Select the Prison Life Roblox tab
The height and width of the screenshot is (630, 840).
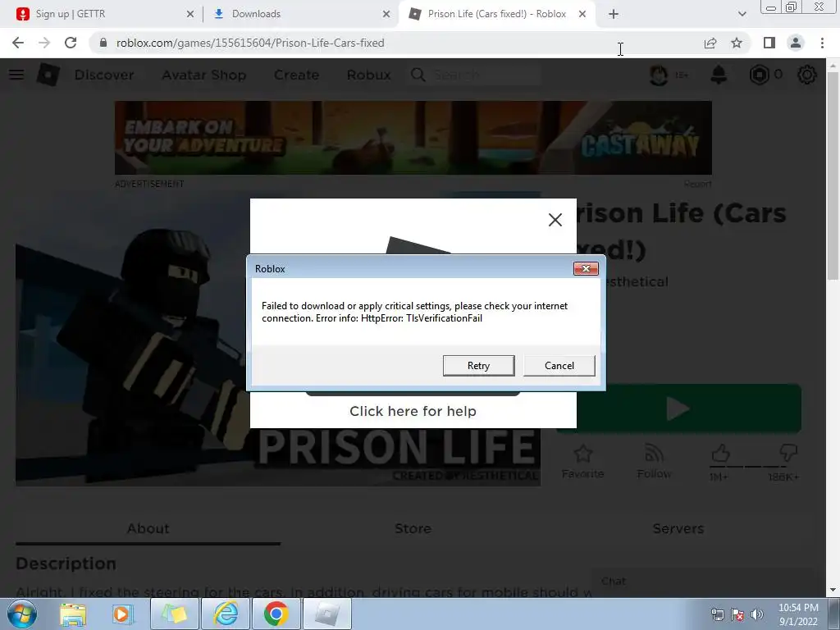point(495,14)
